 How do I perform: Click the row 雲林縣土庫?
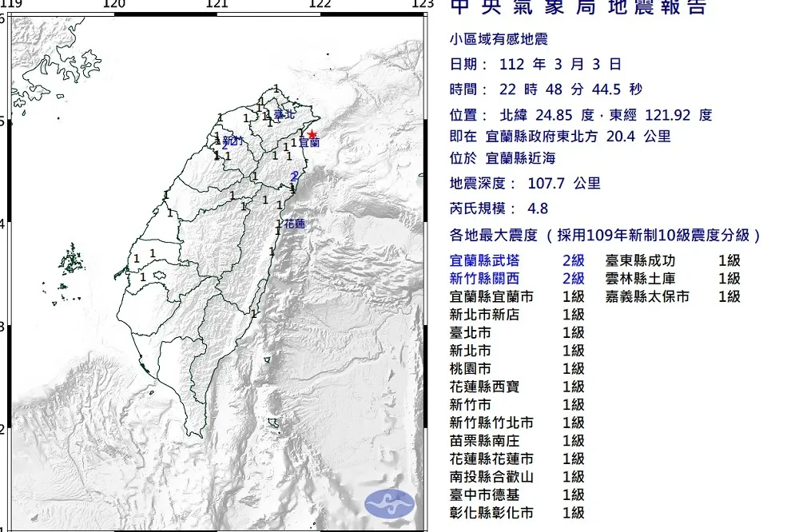coord(673,279)
